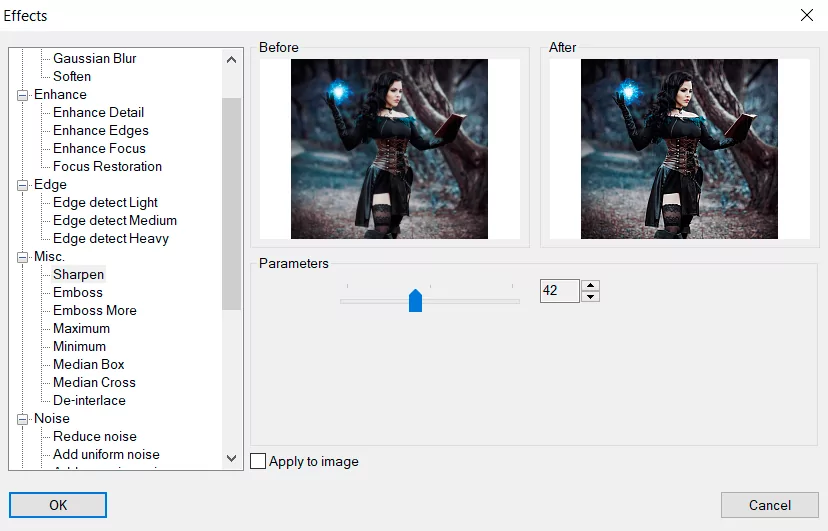The height and width of the screenshot is (531, 828).
Task: Close the Effects dialog
Action: tap(806, 15)
